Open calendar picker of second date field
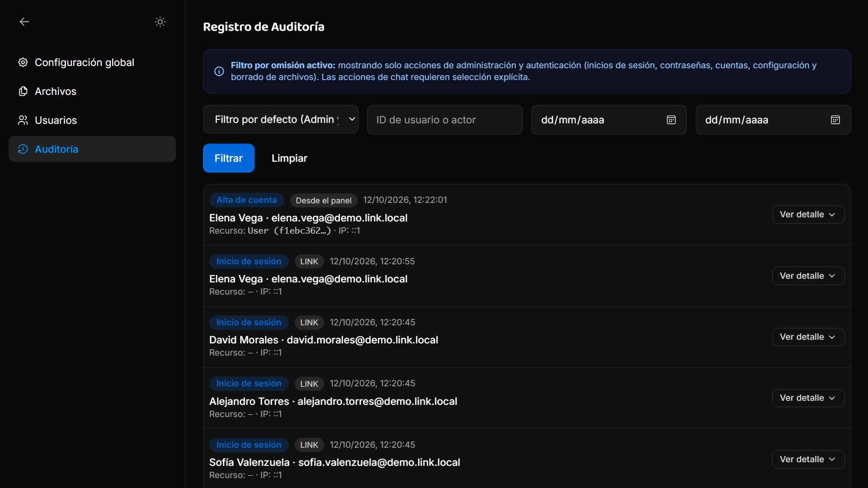Screen dimensions: 868x488 (x=835, y=120)
